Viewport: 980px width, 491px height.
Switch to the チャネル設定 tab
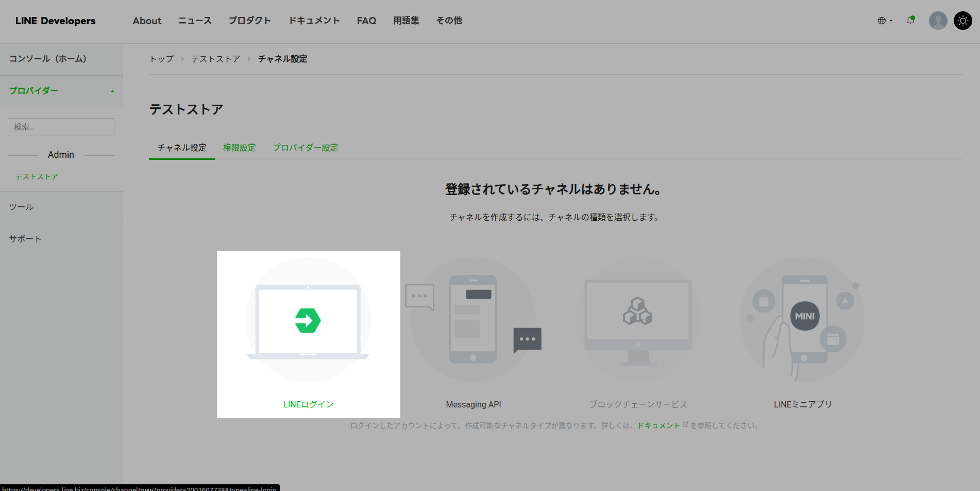click(182, 148)
